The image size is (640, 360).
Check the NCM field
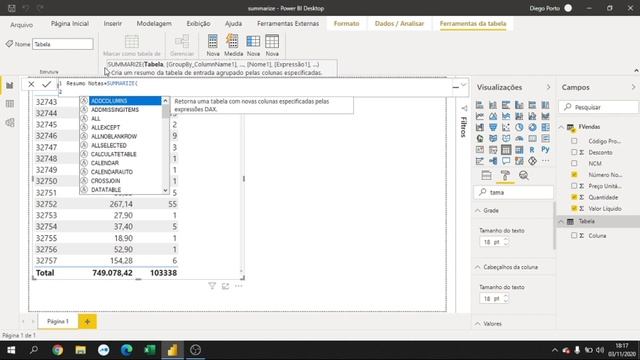[x=574, y=163]
